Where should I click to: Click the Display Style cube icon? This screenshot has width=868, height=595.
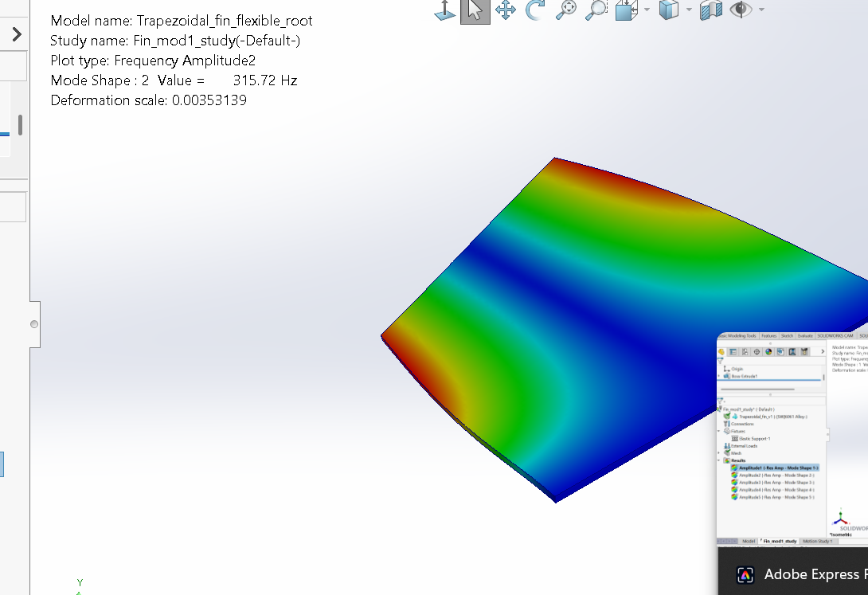(669, 10)
